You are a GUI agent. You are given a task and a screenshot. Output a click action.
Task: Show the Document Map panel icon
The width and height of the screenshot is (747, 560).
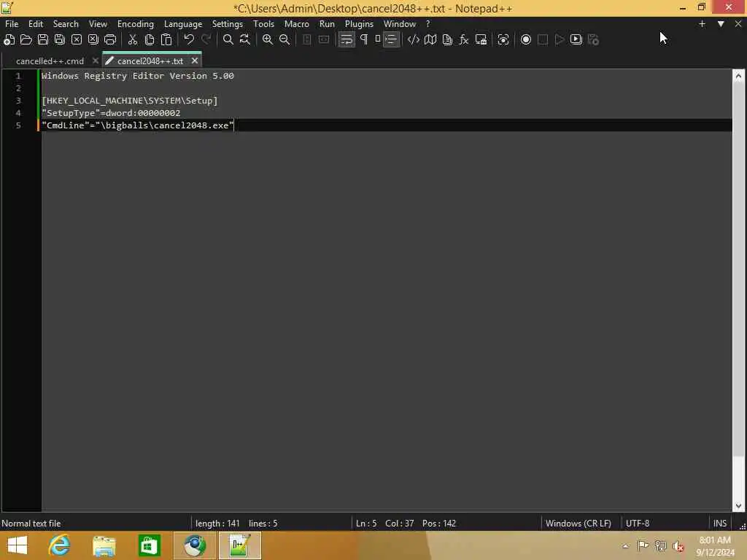430,40
